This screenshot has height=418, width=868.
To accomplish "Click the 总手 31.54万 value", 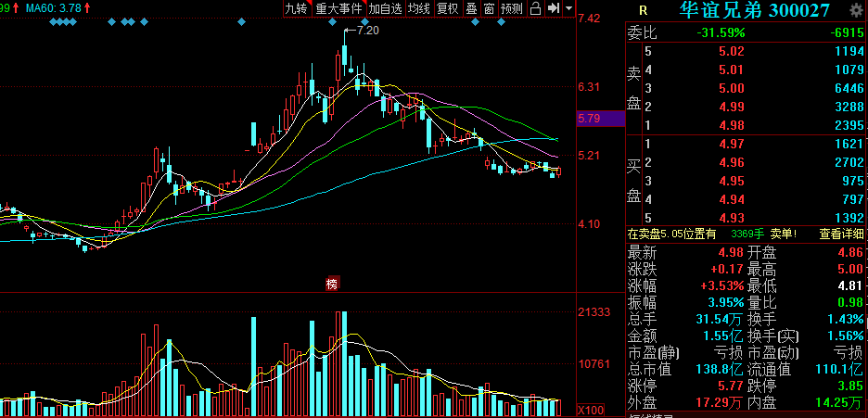I will click(720, 320).
